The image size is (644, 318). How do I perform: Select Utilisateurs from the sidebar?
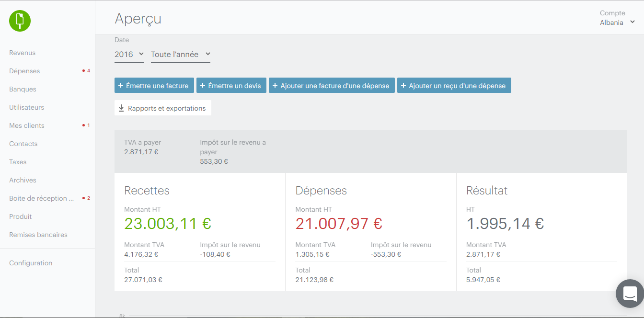click(x=26, y=107)
